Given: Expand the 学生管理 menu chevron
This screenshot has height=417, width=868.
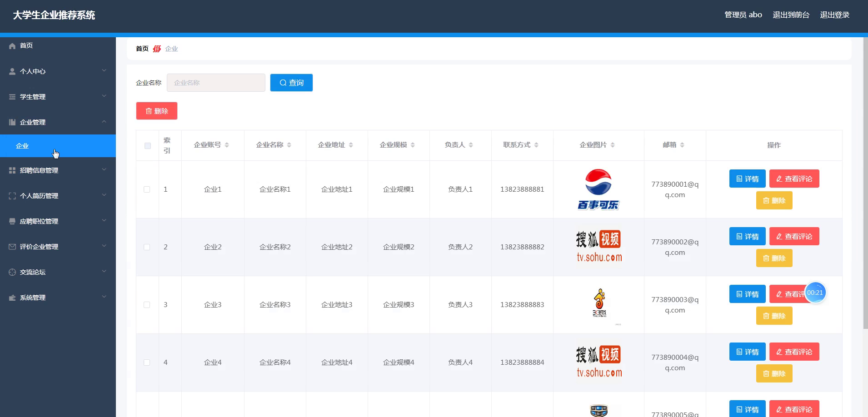Looking at the screenshot, I should [104, 96].
